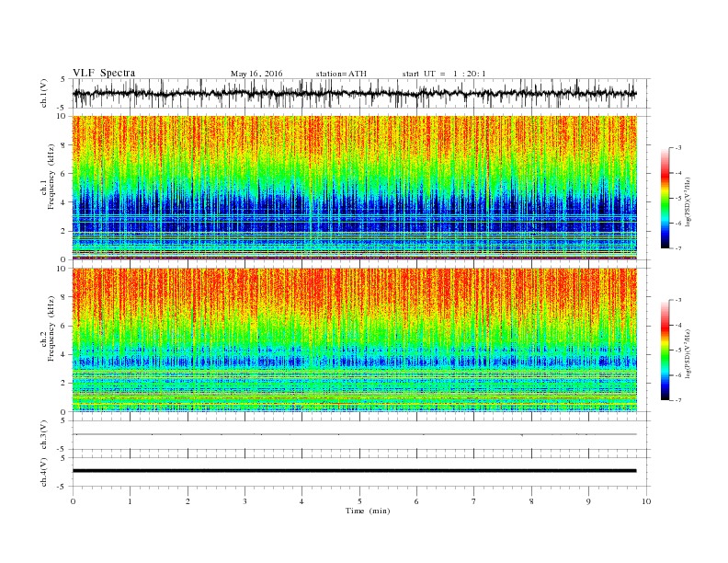Click the ch.3 flat signal line
Screen dimensions: 728x563
click(x=355, y=434)
